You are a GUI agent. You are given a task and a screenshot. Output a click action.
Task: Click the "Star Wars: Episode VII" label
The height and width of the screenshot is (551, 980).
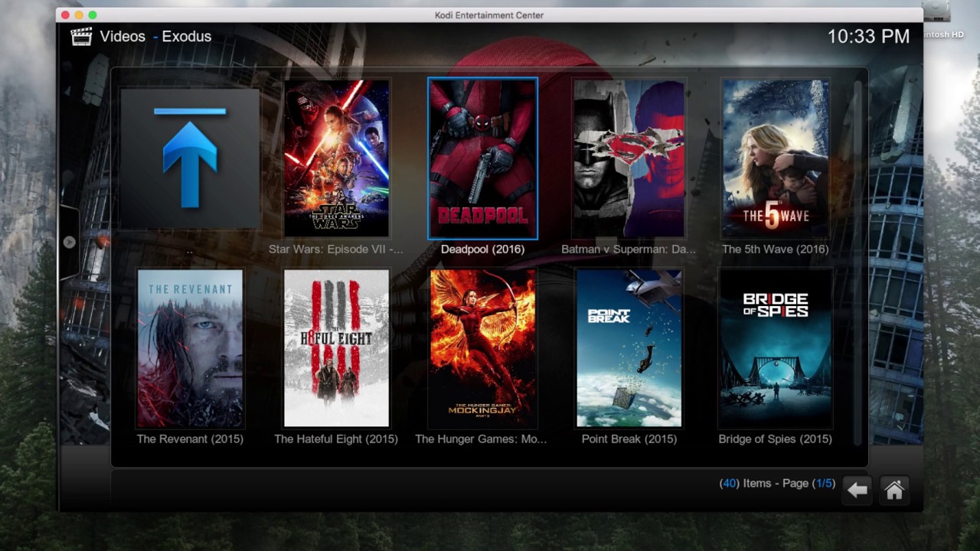tap(335, 249)
